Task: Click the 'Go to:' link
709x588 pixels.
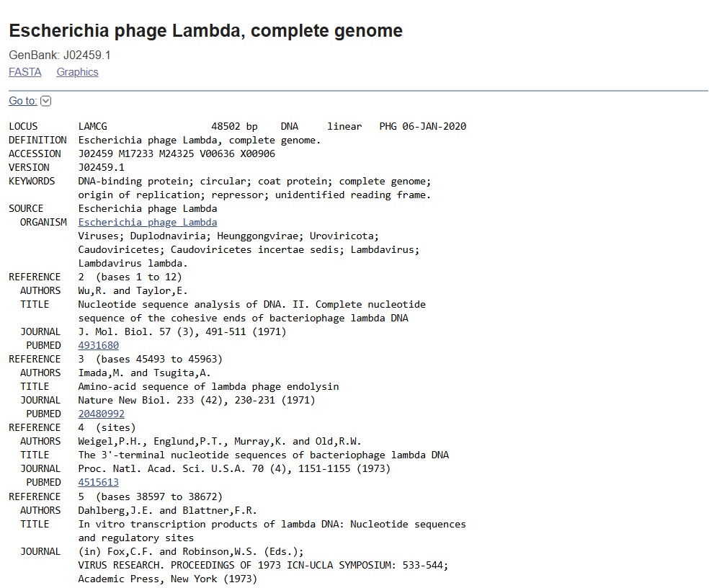Action: (22, 101)
